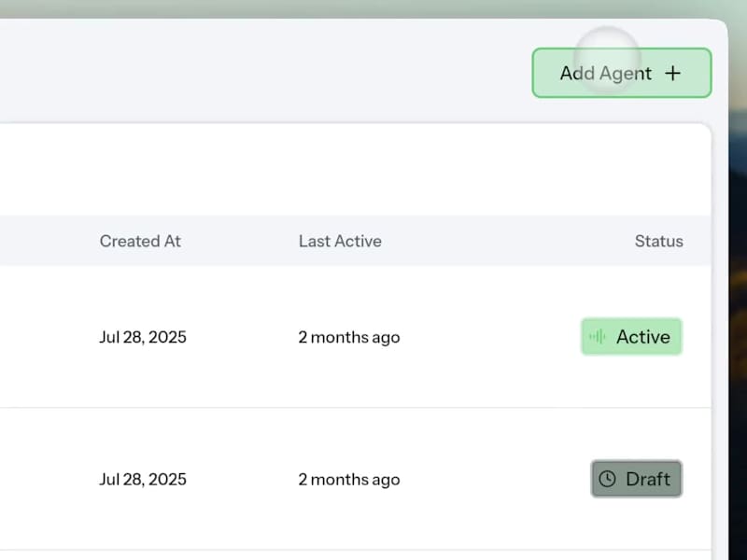
Task: Click the empty panel area above column headers
Action: coord(355,170)
